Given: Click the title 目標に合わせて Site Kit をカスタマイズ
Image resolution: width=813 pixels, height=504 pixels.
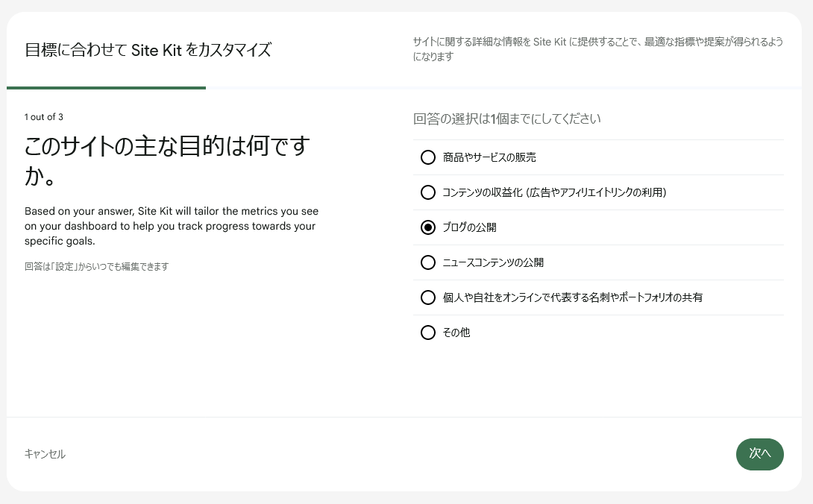Looking at the screenshot, I should pos(148,50).
